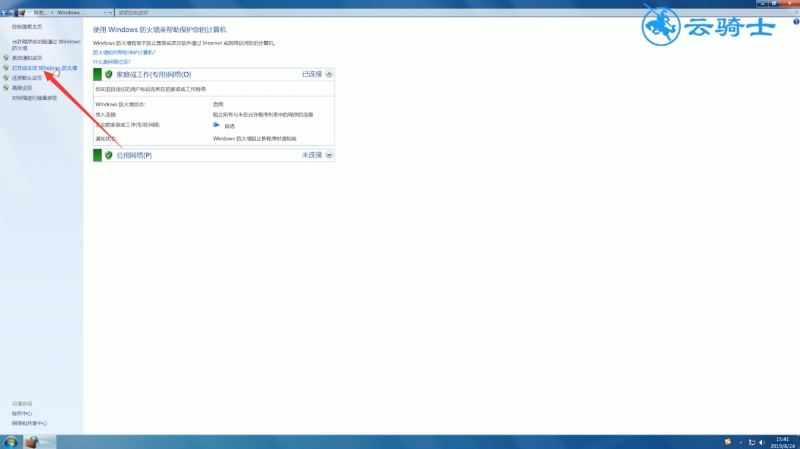Click the volume speaker tray icon
The height and width of the screenshot is (449, 800).
(x=762, y=442)
